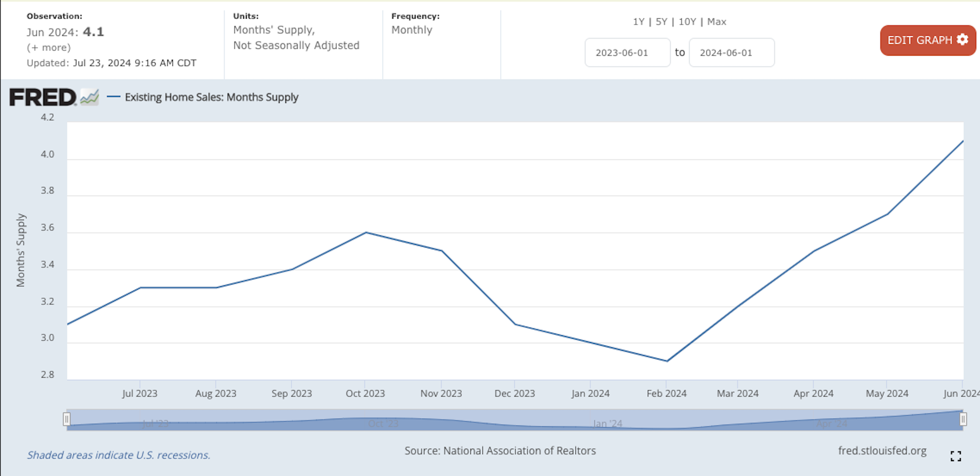Select the 10Y time range
The image size is (980, 476).
coord(687,22)
